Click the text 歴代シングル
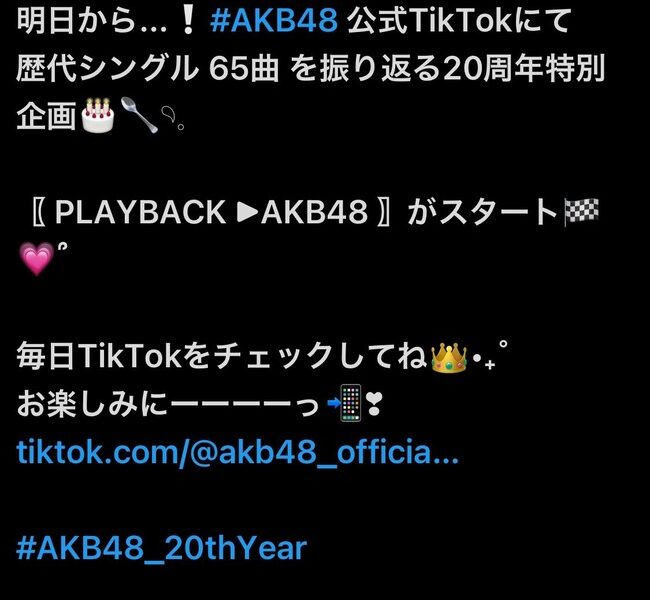The image size is (650, 600). [x=107, y=68]
